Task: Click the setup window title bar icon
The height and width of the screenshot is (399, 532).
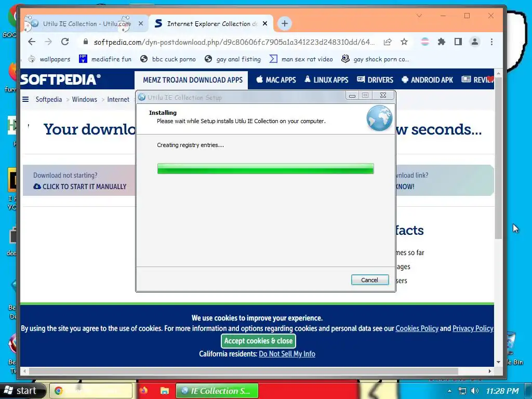Action: 142,97
